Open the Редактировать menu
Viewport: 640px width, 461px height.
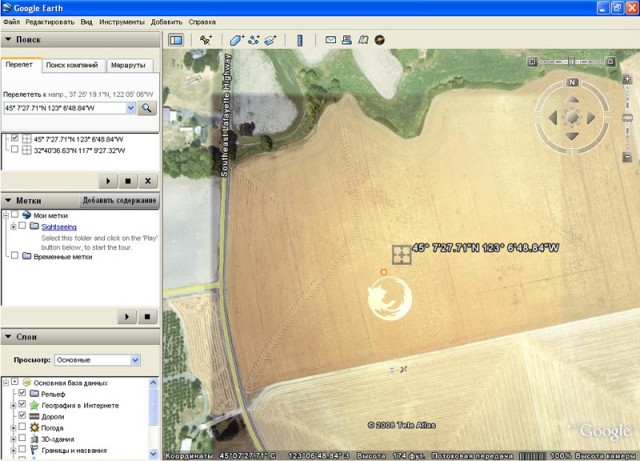[50, 22]
